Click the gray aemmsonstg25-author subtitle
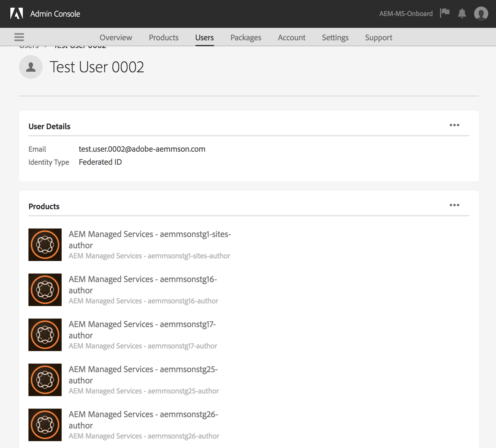496x448 pixels. pos(144,391)
